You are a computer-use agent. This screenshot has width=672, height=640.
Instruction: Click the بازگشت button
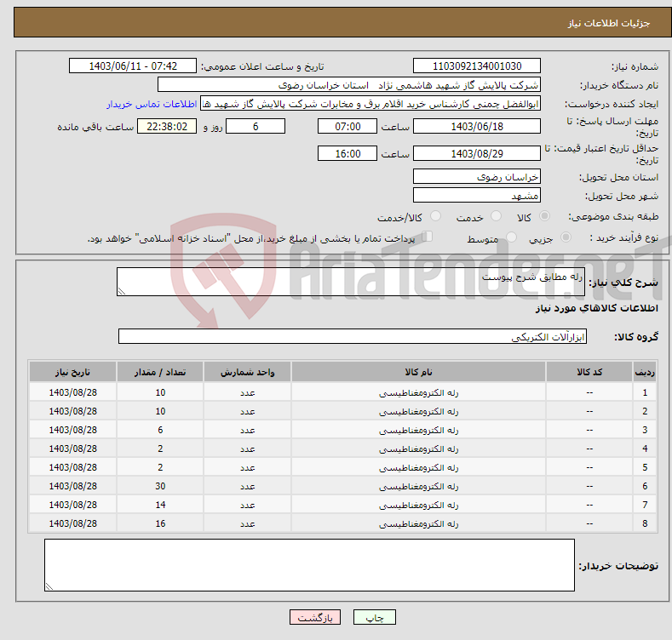pyautogui.click(x=315, y=617)
